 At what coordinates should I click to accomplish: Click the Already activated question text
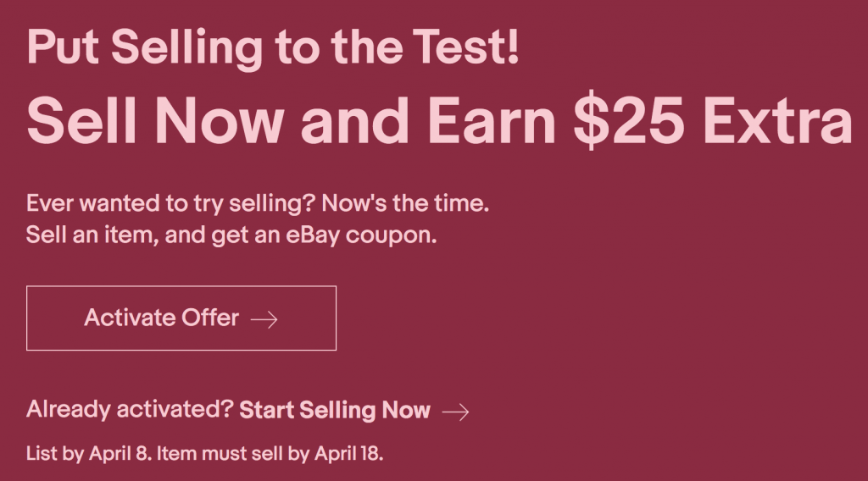130,410
